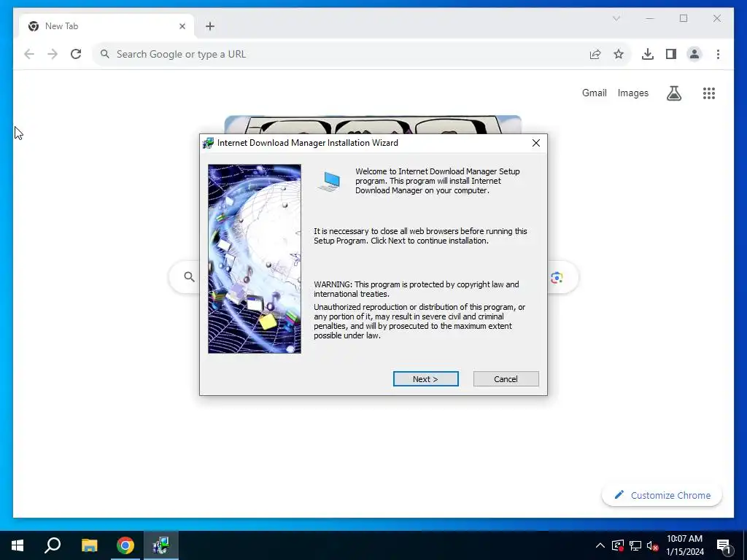Open network tray icon
The width and height of the screenshot is (747, 560).
pyautogui.click(x=635, y=545)
